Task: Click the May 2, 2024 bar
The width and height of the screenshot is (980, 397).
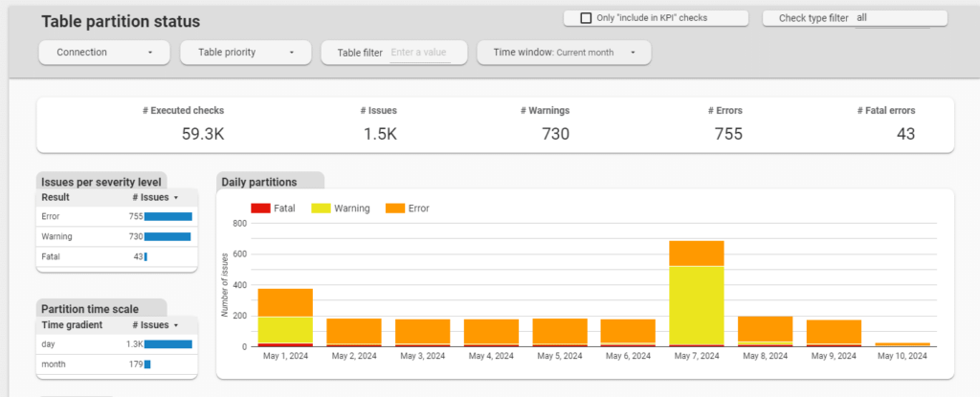Action: pyautogui.click(x=354, y=332)
